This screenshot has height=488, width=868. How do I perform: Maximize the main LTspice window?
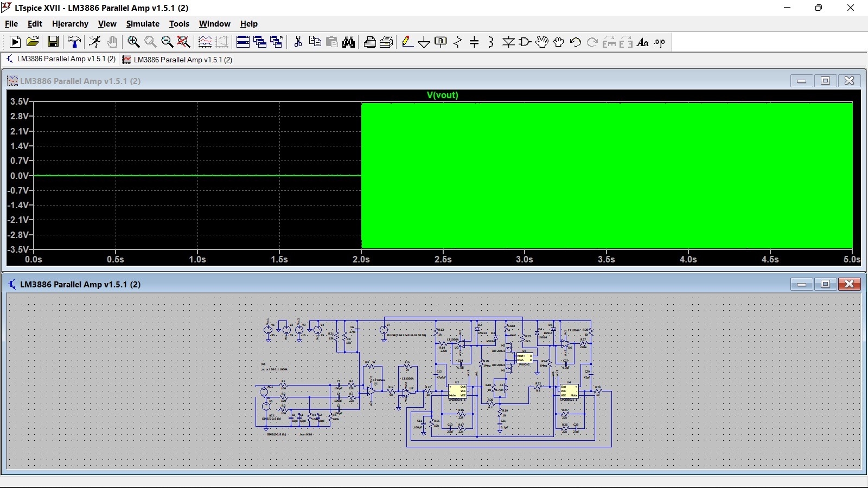[x=819, y=8]
